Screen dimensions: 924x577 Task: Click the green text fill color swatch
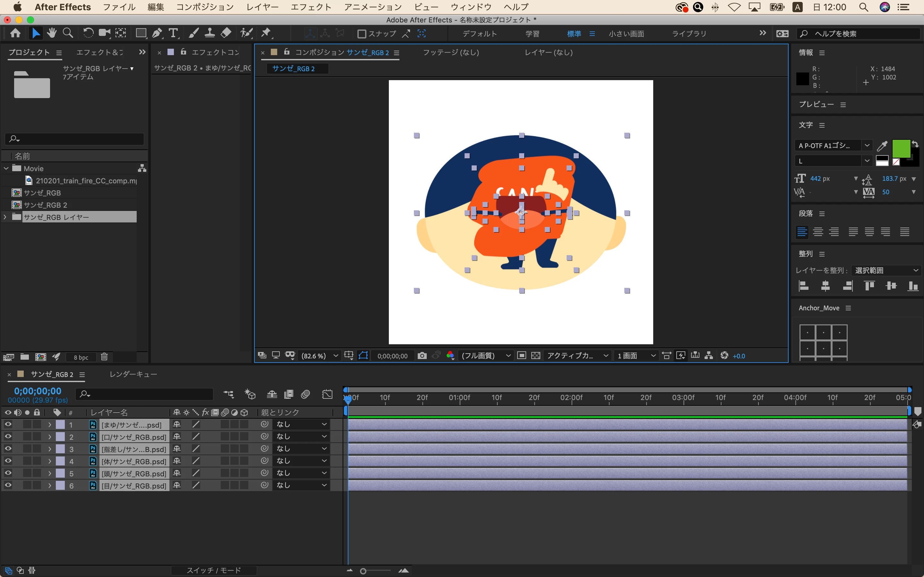(x=901, y=148)
